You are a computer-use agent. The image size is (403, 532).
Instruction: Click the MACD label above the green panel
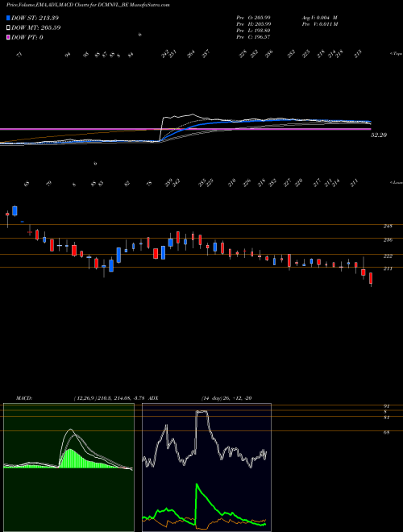[x=24, y=398]
